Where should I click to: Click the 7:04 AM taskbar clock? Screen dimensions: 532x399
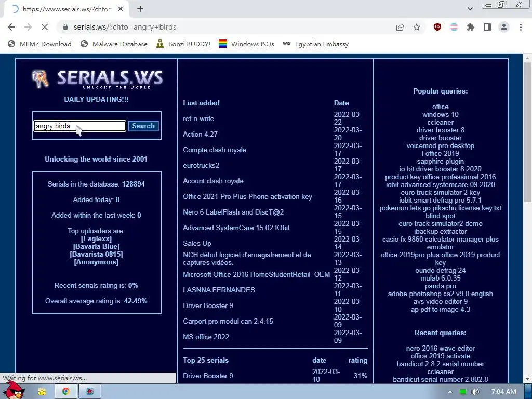point(504,392)
